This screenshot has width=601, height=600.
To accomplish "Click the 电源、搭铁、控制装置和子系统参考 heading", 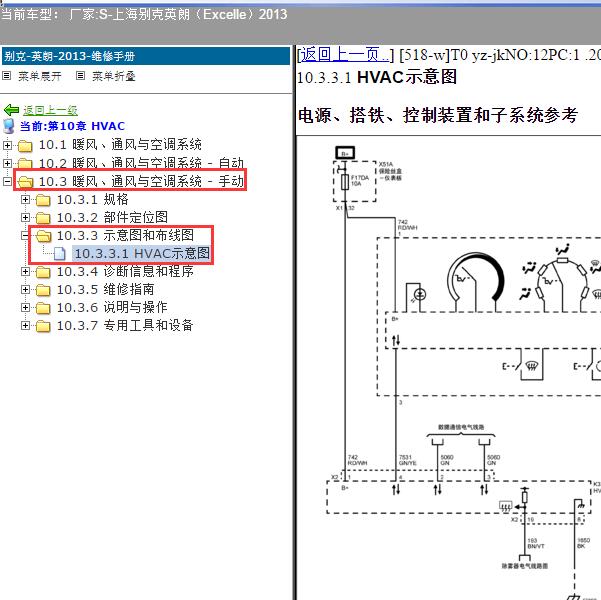I will point(438,115).
